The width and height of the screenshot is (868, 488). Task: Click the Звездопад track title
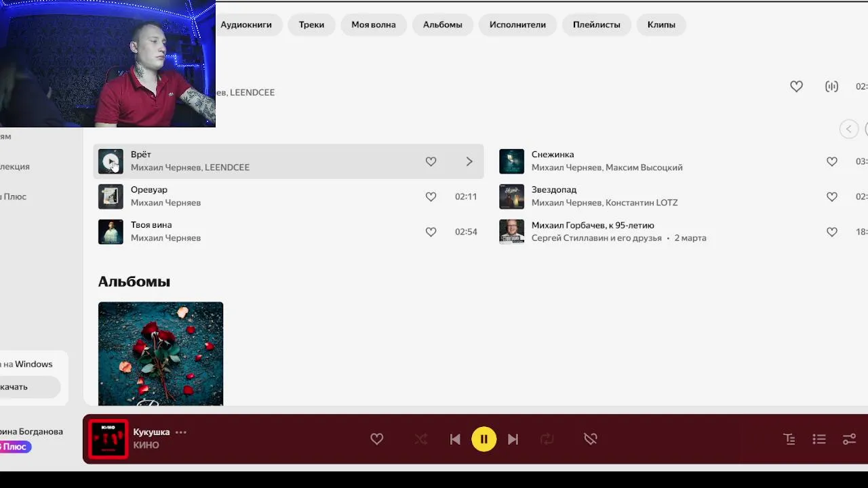[554, 190]
